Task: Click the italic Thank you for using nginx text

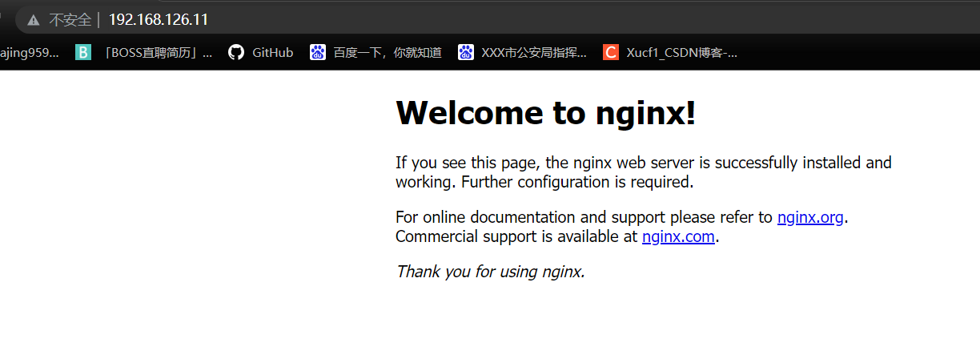Action: coord(490,272)
